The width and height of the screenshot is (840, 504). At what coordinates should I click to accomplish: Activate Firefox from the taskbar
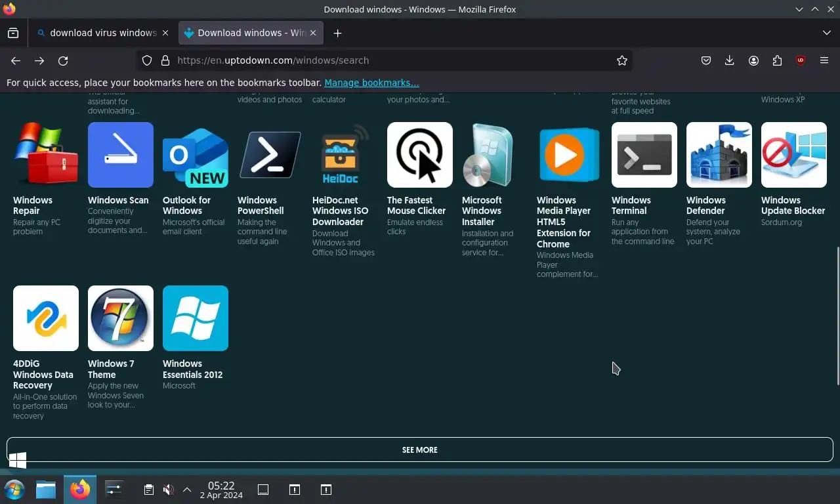[x=80, y=490]
